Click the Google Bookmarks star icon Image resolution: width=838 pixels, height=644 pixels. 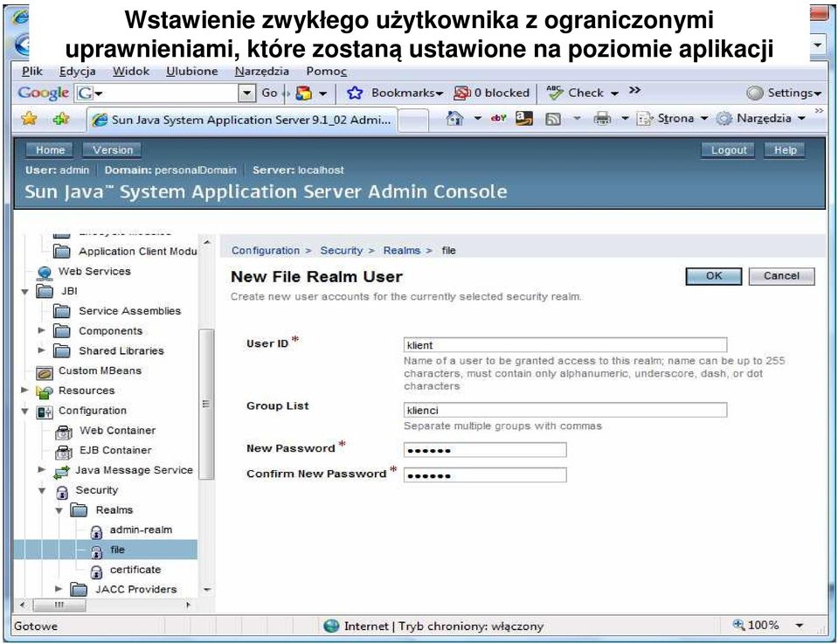355,93
